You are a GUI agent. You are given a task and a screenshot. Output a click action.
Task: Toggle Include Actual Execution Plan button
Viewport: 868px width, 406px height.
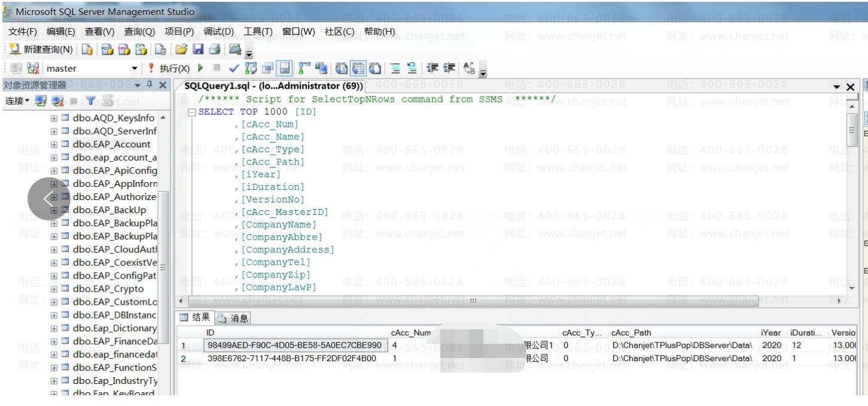pos(305,68)
